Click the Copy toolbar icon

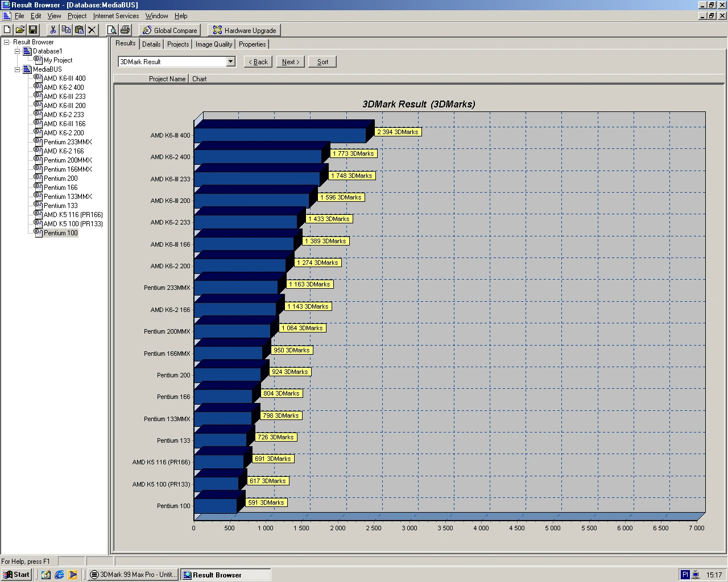click(x=66, y=30)
